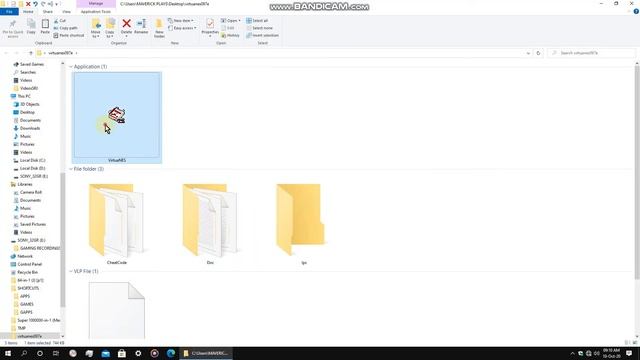Click the File Explorer taskbar button
This screenshot has width=640, height=360.
pyautogui.click(x=206, y=353)
